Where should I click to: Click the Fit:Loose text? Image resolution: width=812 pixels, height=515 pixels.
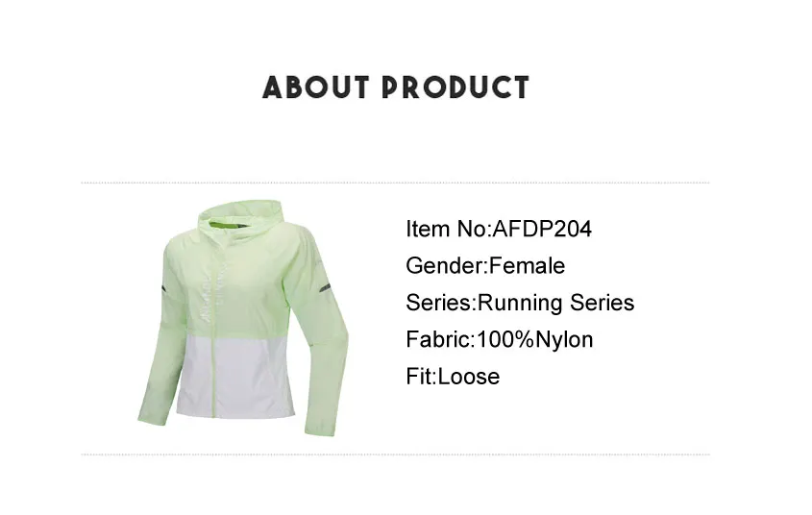pyautogui.click(x=453, y=377)
